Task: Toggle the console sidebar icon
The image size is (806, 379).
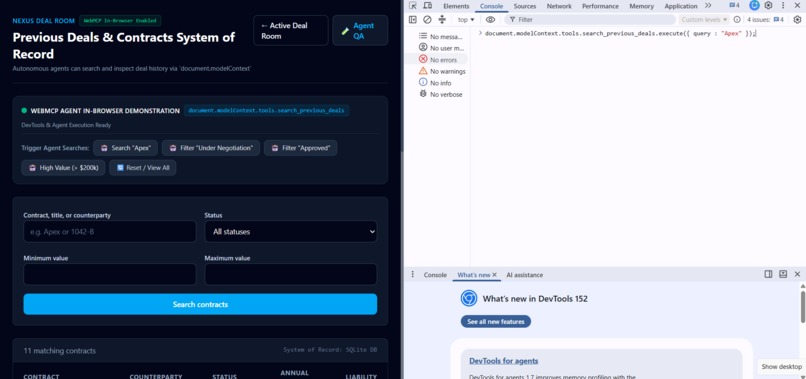Action: [x=413, y=20]
